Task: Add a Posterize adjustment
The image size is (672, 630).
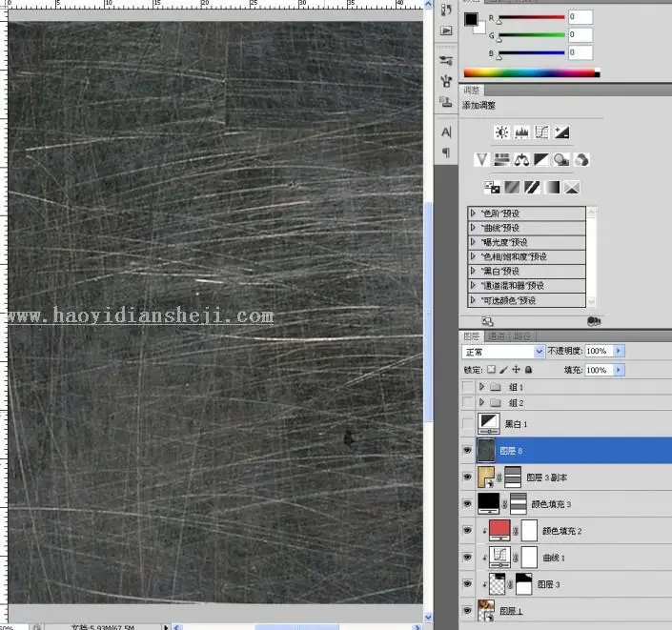Action: click(512, 188)
